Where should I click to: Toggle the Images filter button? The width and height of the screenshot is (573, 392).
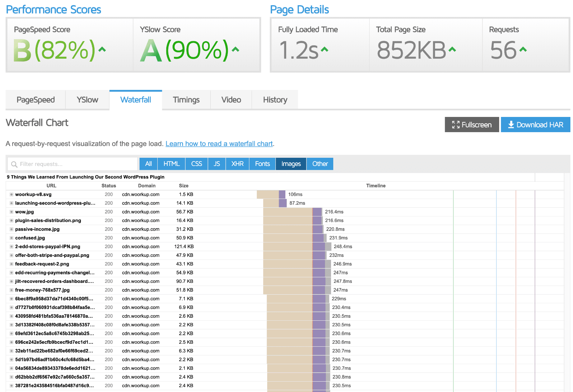point(291,164)
